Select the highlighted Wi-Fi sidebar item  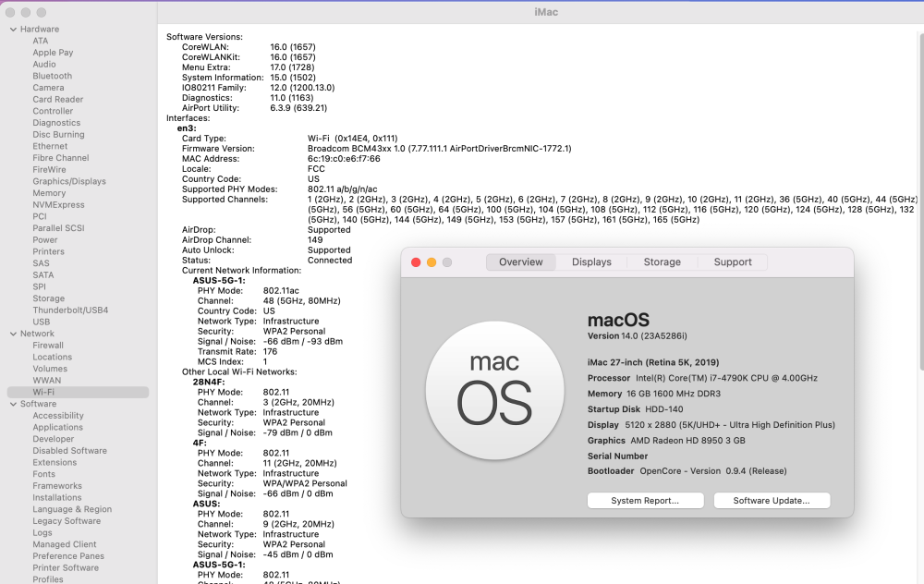[78, 392]
